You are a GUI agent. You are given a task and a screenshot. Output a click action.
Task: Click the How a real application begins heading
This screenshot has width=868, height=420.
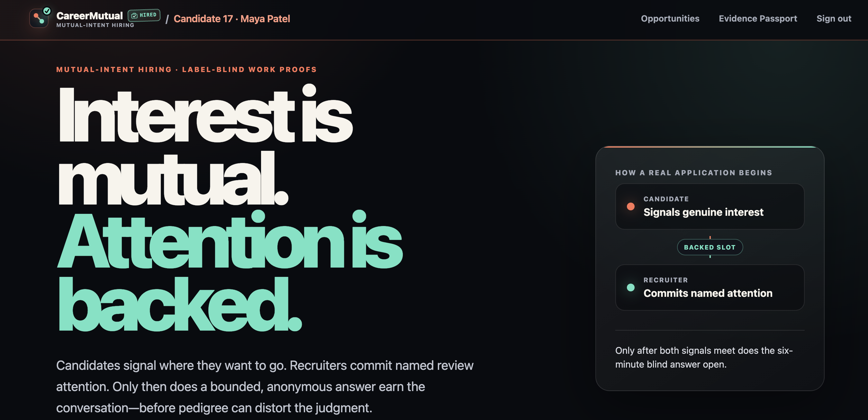(x=693, y=173)
